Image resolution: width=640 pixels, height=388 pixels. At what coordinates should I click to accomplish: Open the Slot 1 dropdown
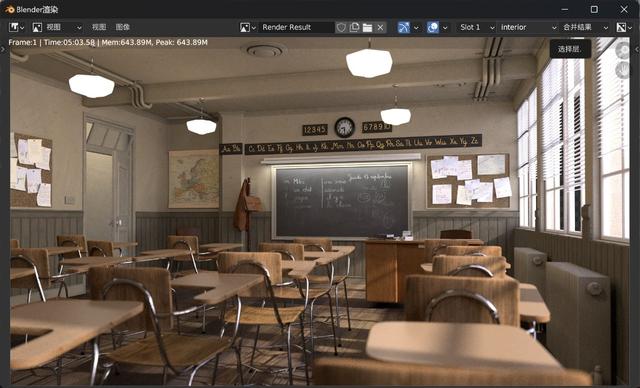[476, 27]
